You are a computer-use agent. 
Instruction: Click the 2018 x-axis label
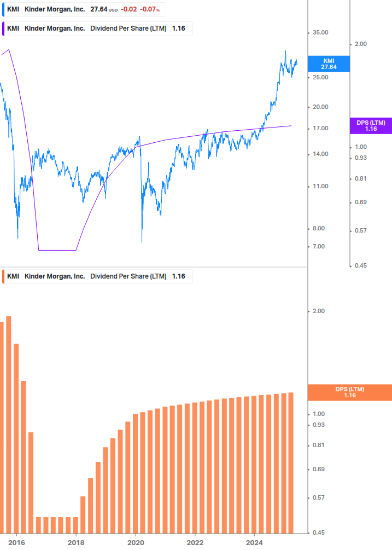coord(76,543)
